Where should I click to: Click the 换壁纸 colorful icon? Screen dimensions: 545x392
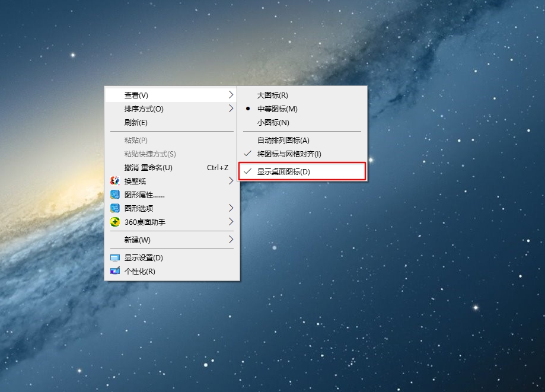(115, 181)
